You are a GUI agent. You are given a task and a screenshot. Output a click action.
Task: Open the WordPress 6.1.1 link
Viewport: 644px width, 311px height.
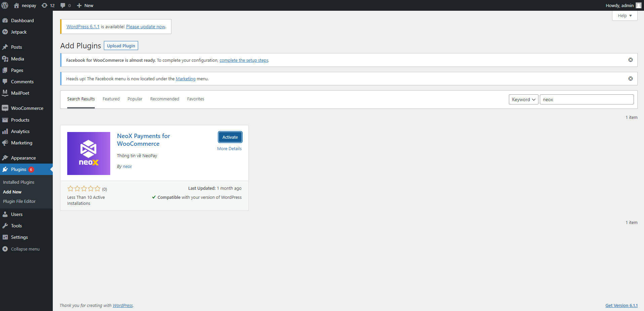tap(83, 27)
